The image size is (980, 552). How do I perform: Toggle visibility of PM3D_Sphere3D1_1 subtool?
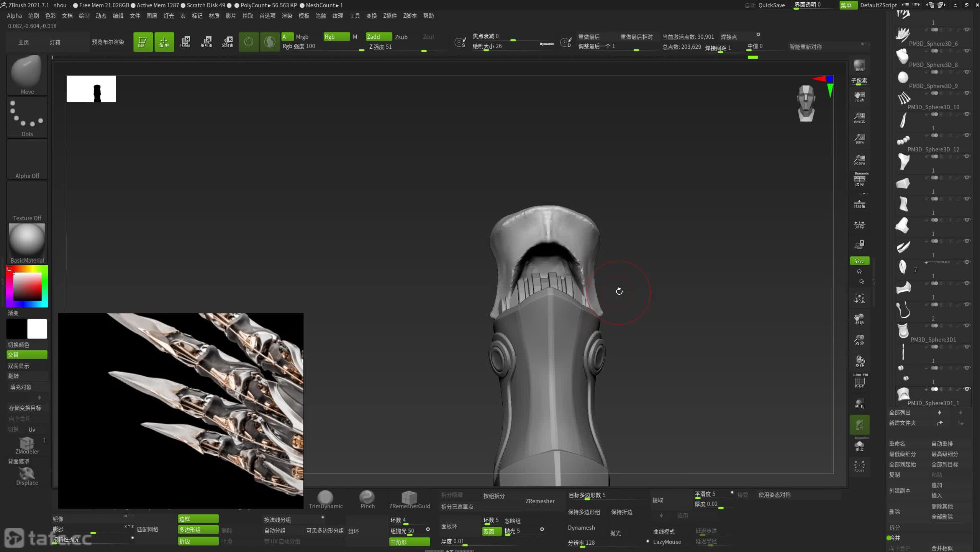[967, 389]
